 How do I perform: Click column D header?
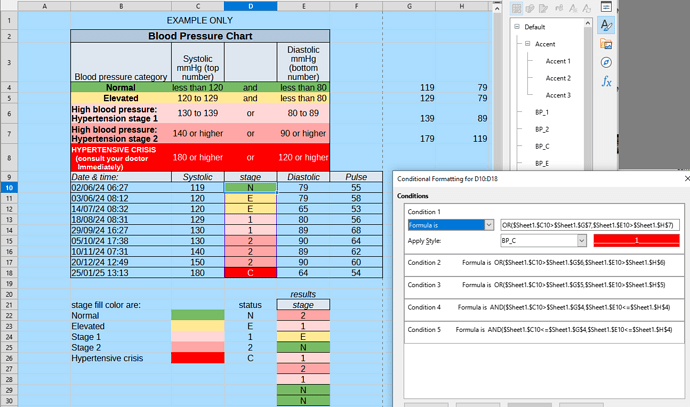(250, 6)
